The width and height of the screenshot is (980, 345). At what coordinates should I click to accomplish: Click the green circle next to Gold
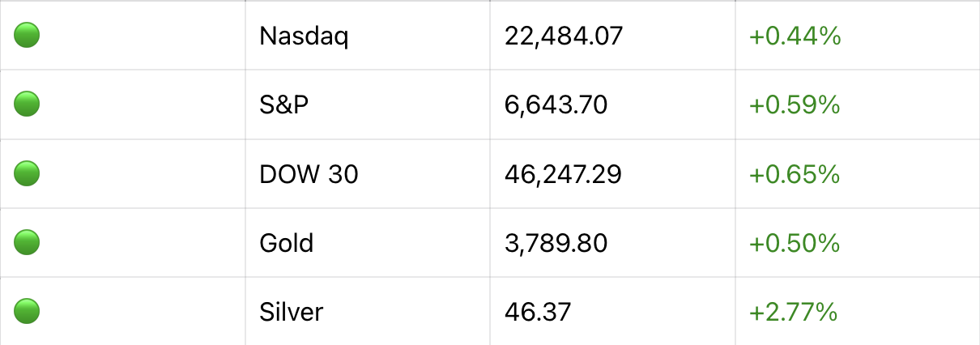[27, 241]
